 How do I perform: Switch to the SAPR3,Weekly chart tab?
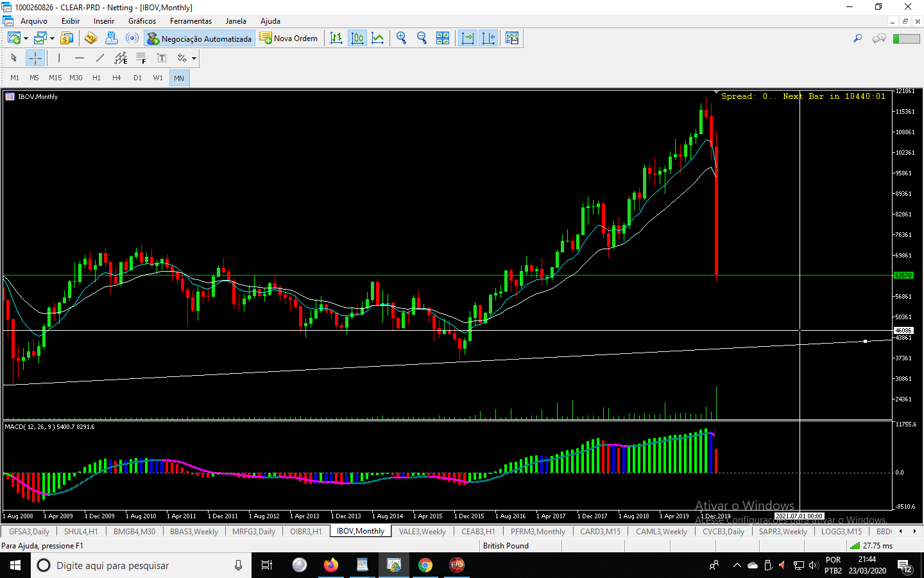tap(783, 531)
